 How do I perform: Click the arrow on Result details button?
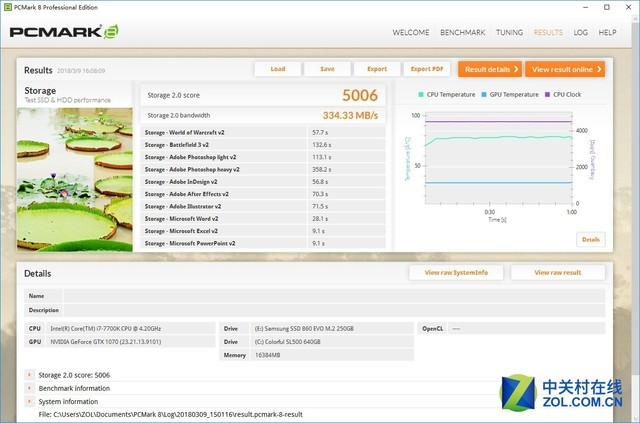tap(516, 69)
